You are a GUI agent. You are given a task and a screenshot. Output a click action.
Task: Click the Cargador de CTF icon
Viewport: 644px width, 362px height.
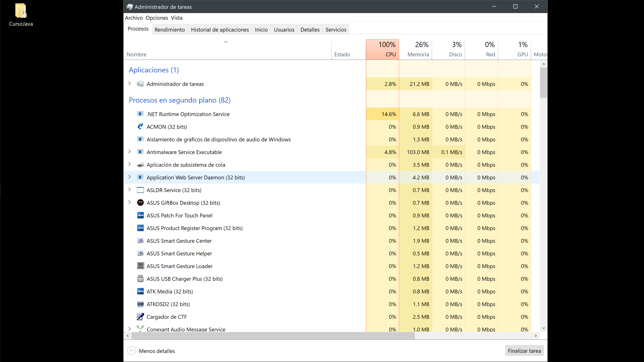[140, 317]
